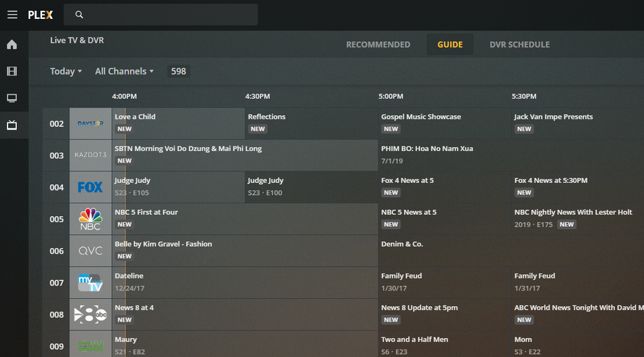Screen dimensions: 644x357
Task: Open NBC 5 News at 5
Action: pyautogui.click(x=445, y=219)
